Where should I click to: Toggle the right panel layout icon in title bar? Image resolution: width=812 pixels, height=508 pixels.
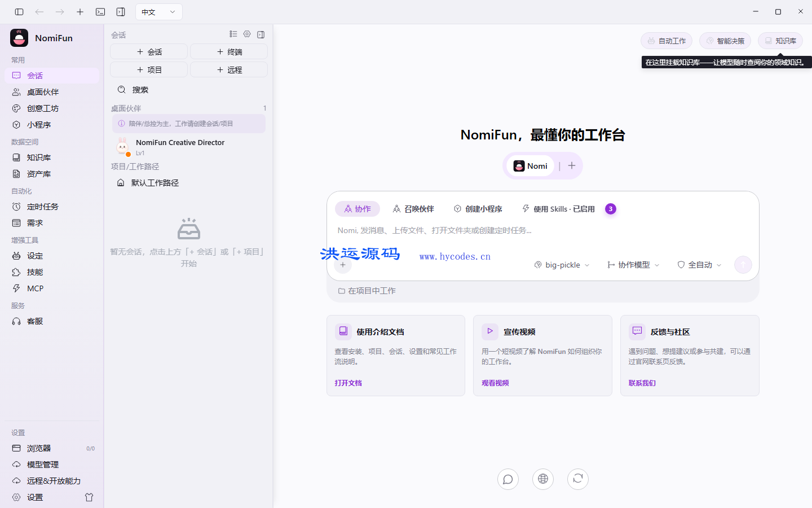click(121, 12)
